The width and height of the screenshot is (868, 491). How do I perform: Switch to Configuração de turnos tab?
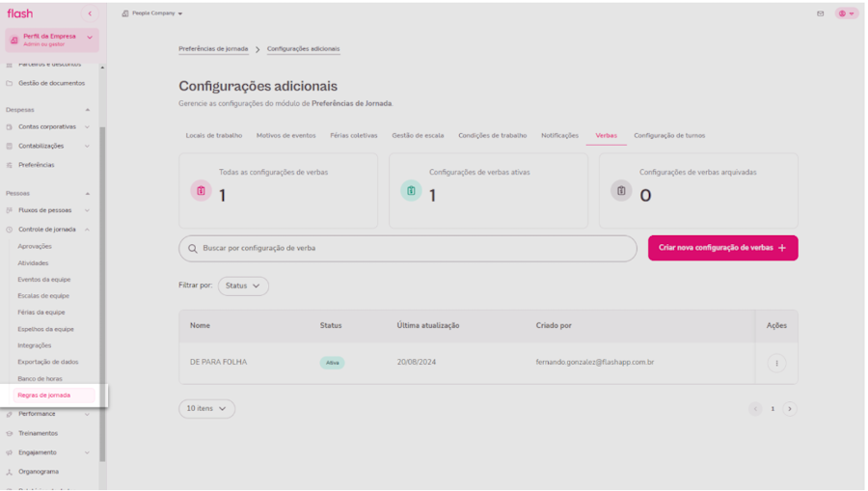pos(669,136)
